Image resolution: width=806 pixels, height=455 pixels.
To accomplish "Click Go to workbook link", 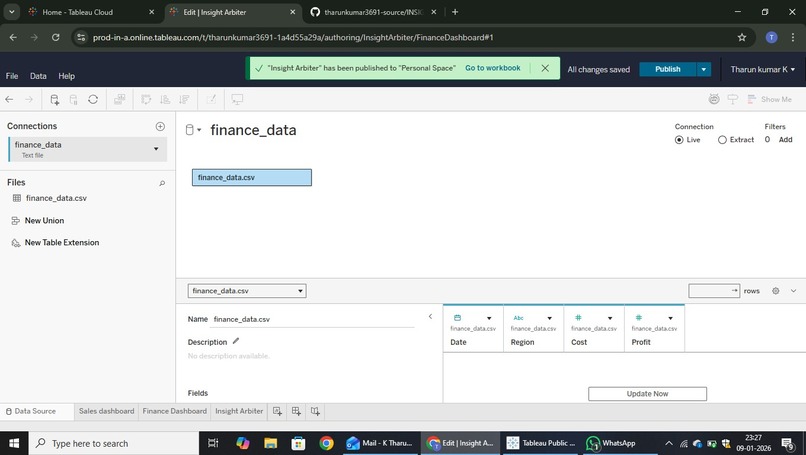I will click(492, 68).
